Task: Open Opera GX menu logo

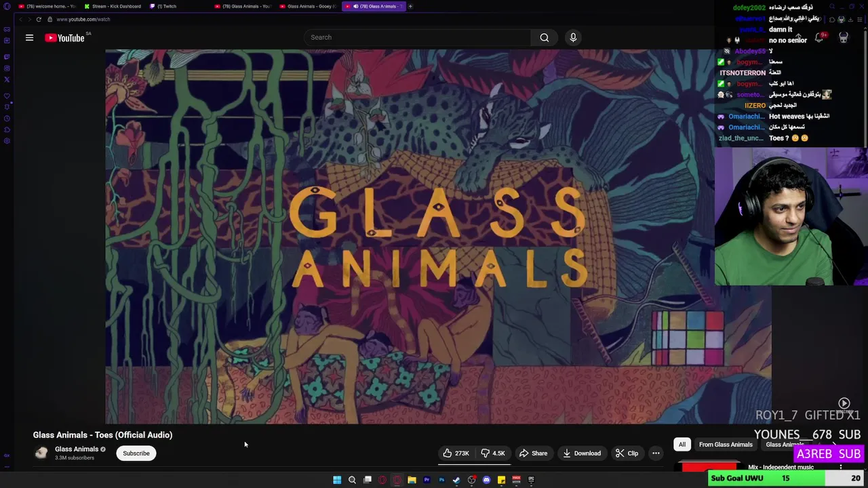Action: pos(7,6)
